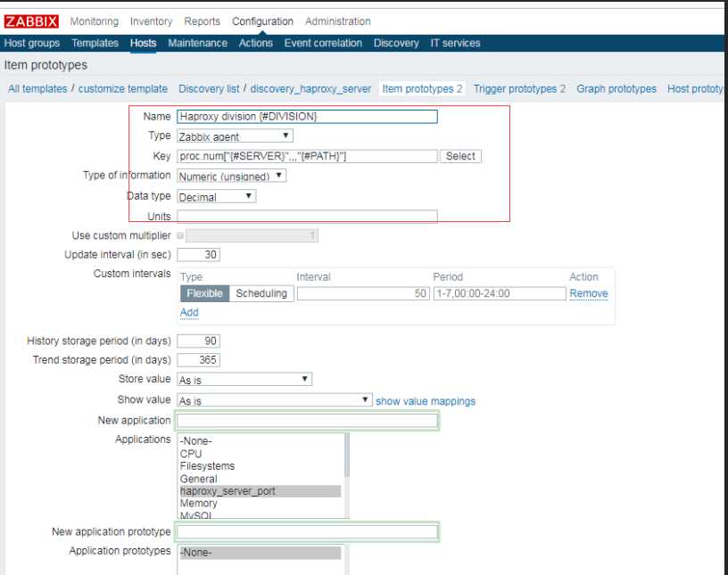The height and width of the screenshot is (575, 728).
Task: Focus the Key input field
Action: (307, 156)
